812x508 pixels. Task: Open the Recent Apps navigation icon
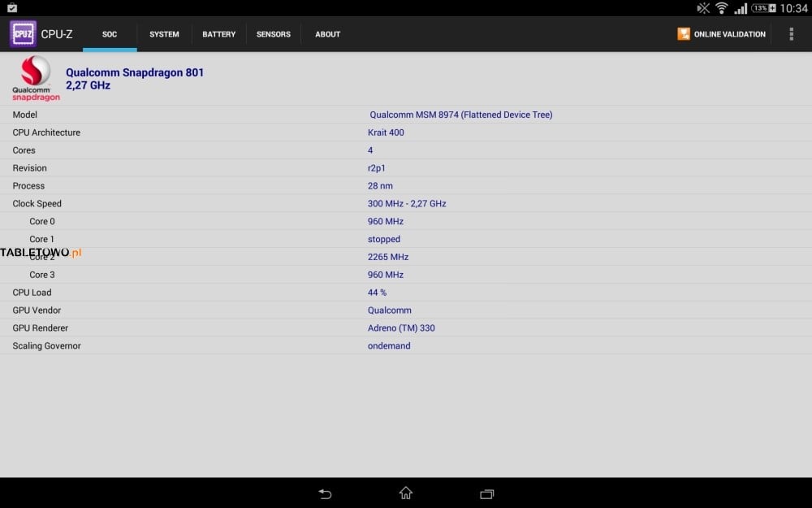pos(486,493)
